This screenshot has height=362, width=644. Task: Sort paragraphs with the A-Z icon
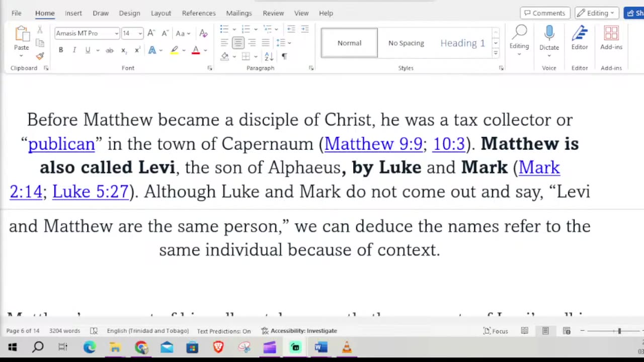click(x=269, y=56)
